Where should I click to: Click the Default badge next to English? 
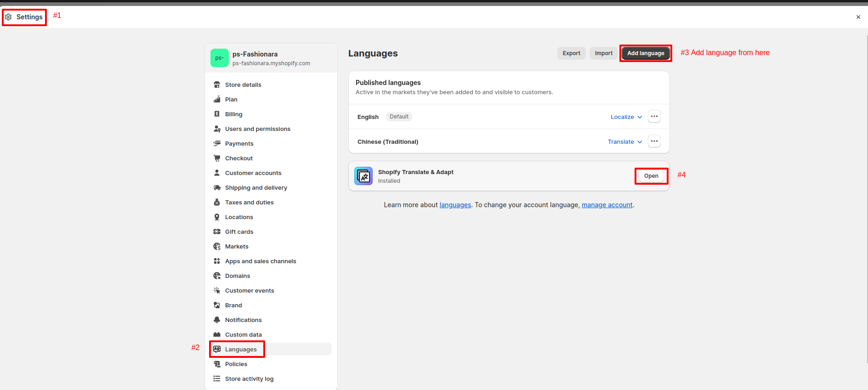[399, 117]
